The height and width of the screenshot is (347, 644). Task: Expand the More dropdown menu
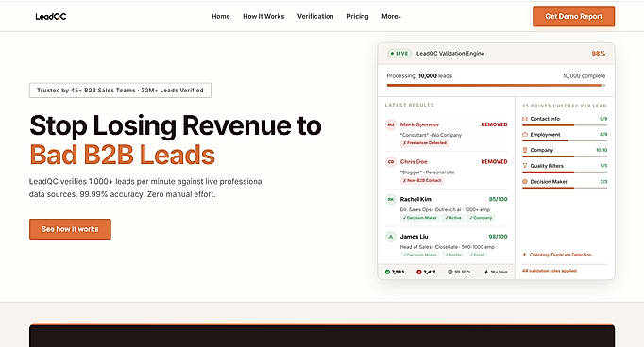pyautogui.click(x=391, y=16)
